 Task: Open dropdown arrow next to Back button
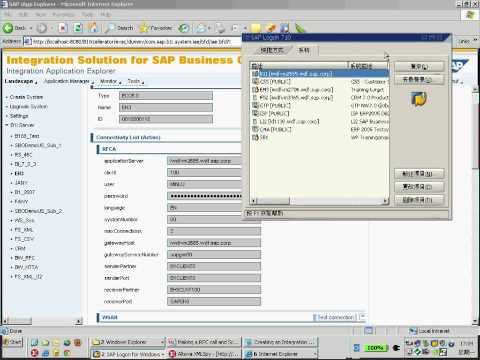31,28
